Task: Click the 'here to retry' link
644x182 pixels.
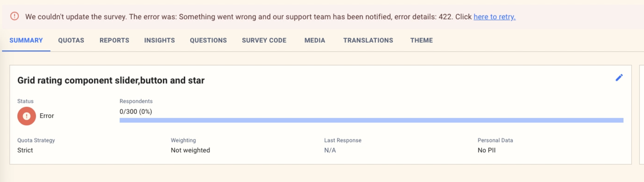Action: point(494,17)
